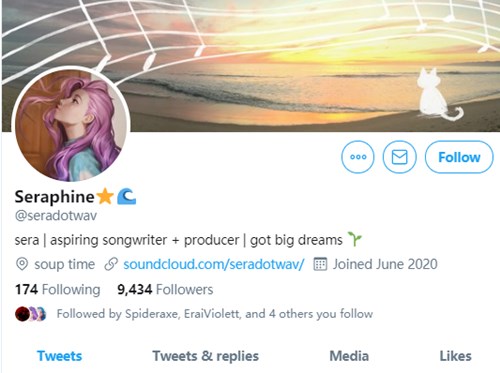
Task: Open the Media tab
Action: tap(349, 356)
